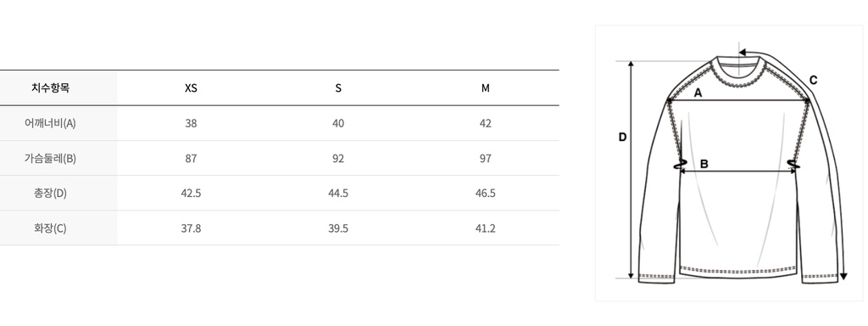
Task: Click the letter D beside length arrow
Action: pyautogui.click(x=622, y=137)
